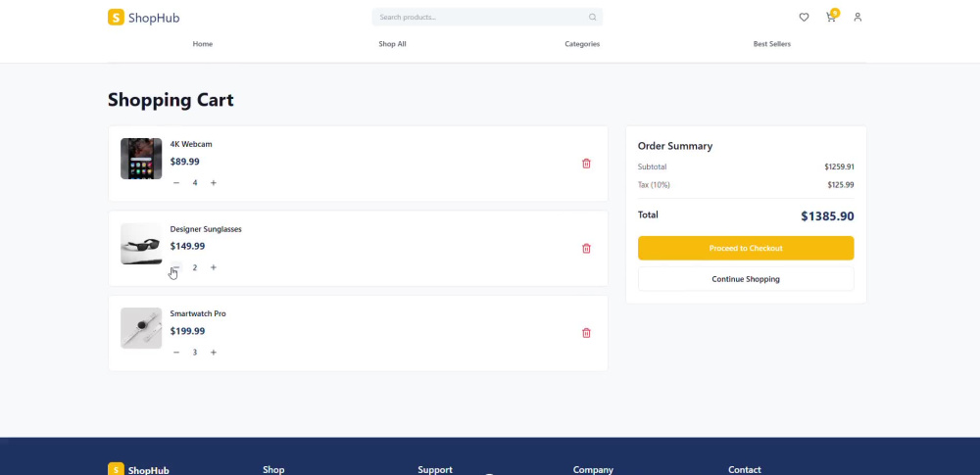This screenshot has width=980, height=475.
Task: Click the Smartwatch Pro product name
Action: 198,313
